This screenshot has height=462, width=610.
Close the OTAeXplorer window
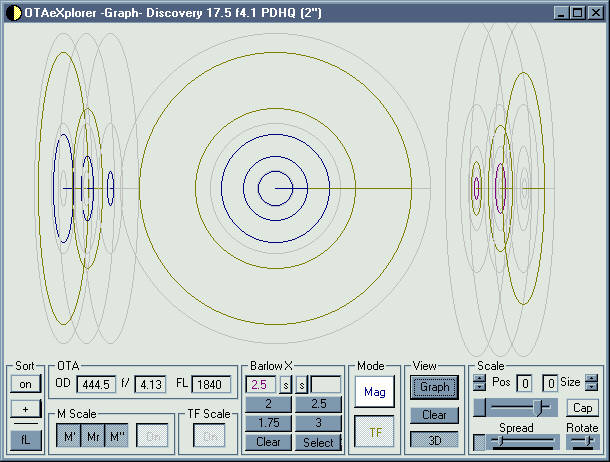pos(596,13)
